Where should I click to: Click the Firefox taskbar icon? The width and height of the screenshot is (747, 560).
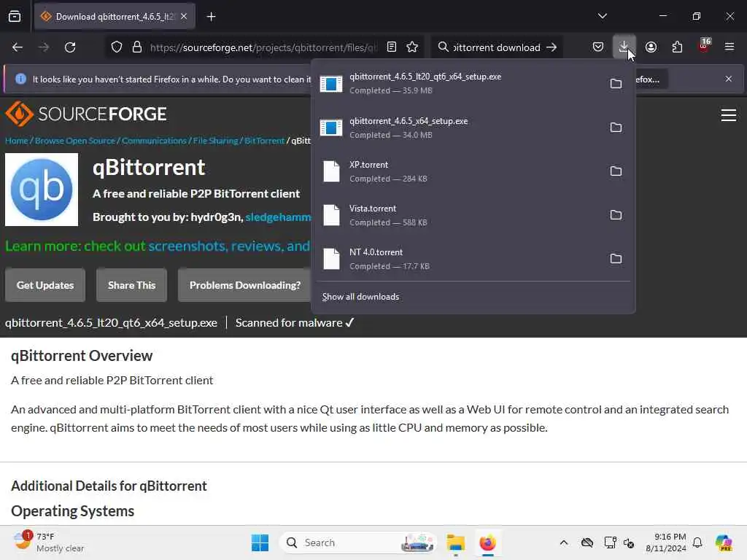coord(488,542)
